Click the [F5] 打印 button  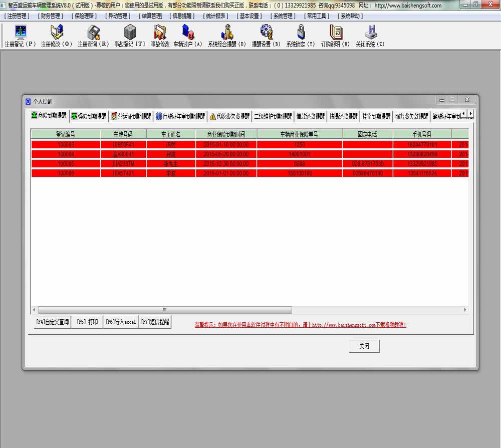[87, 322]
